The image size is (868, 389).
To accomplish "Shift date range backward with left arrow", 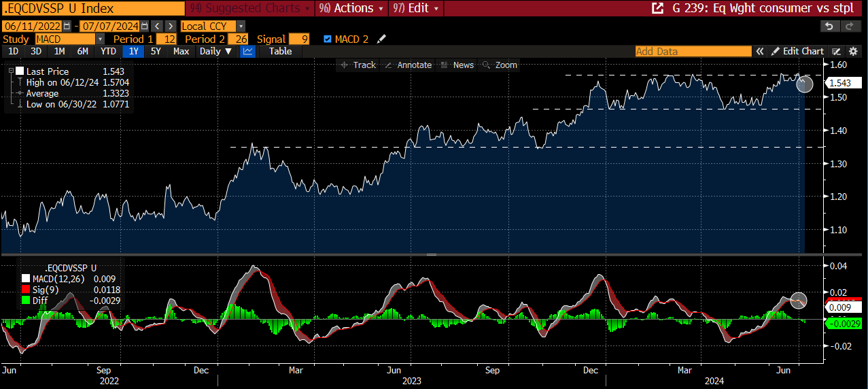I will pyautogui.click(x=157, y=26).
